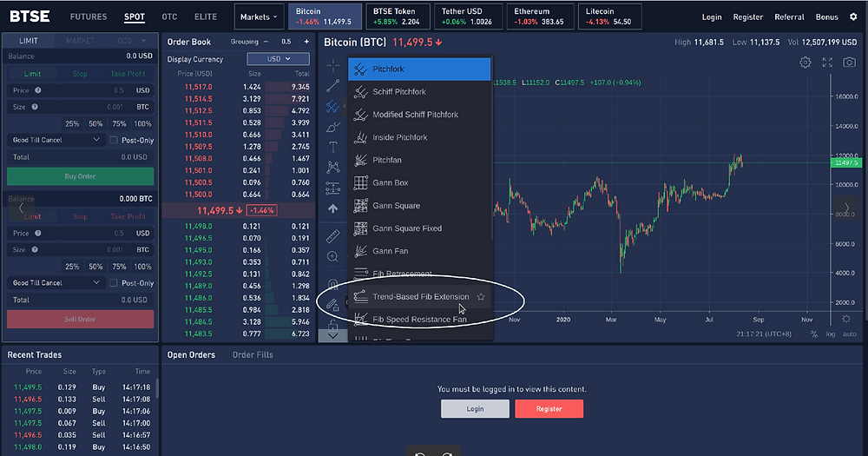The width and height of the screenshot is (868, 456).
Task: Switch to the OTC tab
Action: tap(169, 17)
